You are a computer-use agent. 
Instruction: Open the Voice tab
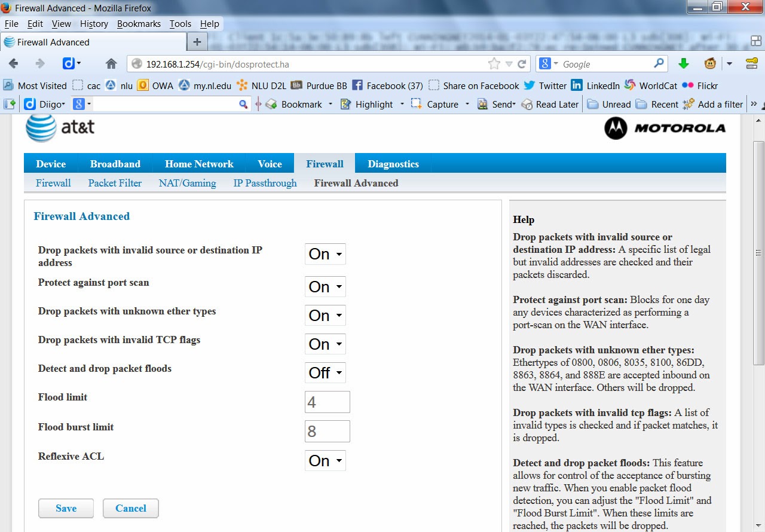point(270,164)
